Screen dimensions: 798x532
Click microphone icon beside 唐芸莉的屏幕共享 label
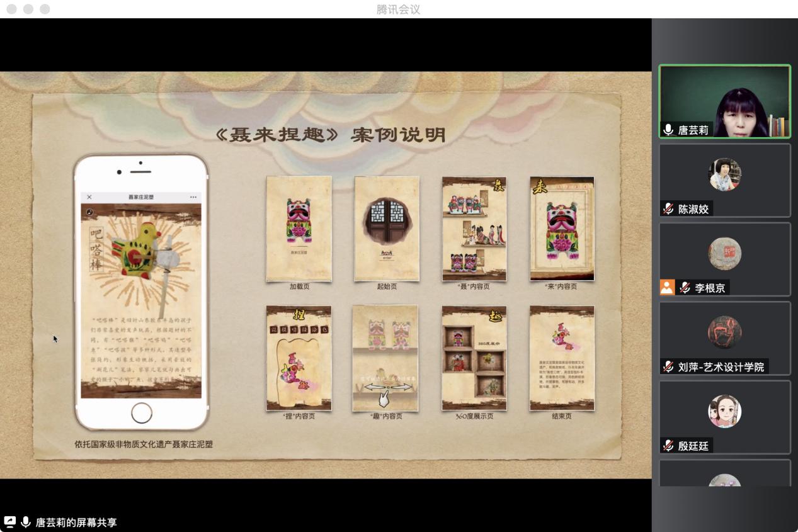click(26, 522)
